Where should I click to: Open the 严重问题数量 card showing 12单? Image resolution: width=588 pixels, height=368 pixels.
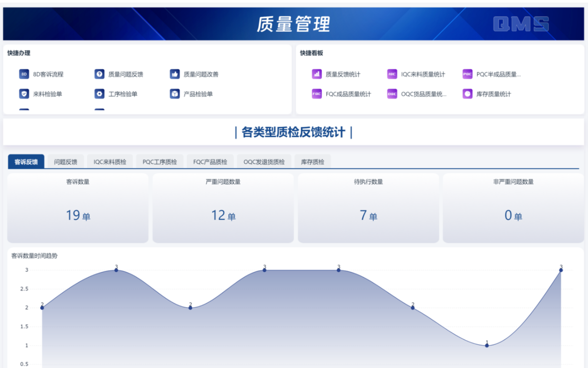pos(223,208)
